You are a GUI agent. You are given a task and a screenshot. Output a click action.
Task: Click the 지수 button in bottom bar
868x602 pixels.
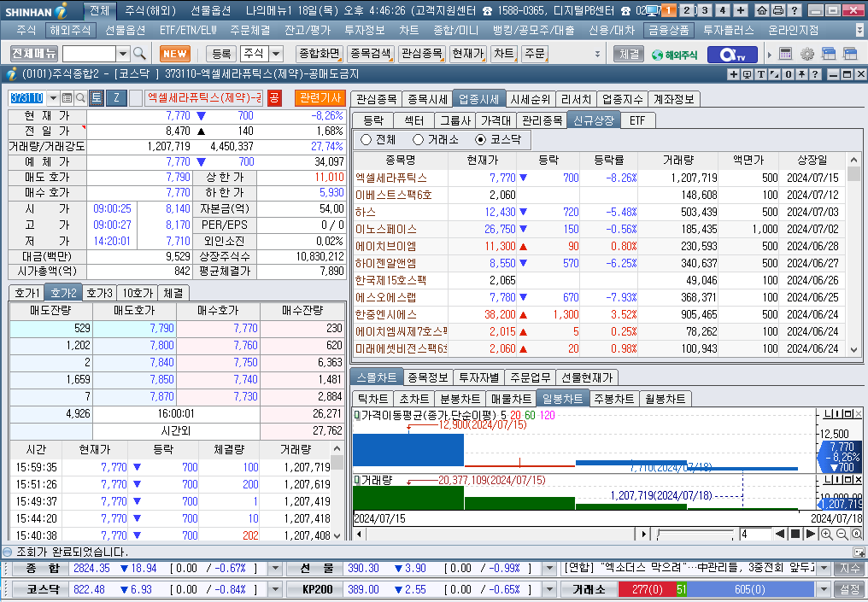point(850,568)
